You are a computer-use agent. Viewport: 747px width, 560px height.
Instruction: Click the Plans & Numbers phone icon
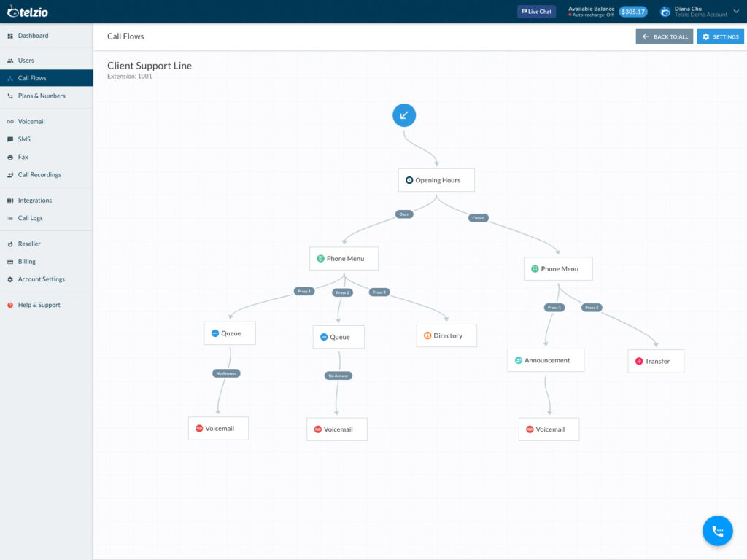click(10, 96)
